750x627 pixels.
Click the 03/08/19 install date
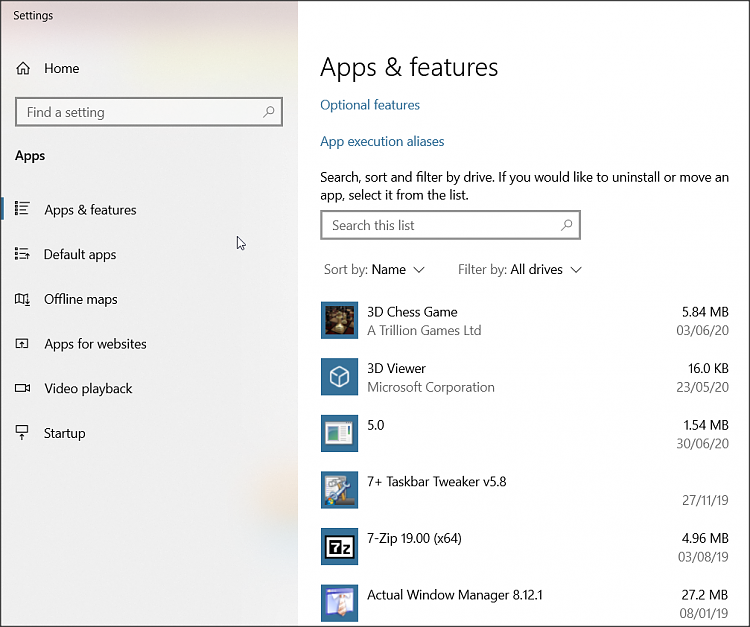coord(703,557)
